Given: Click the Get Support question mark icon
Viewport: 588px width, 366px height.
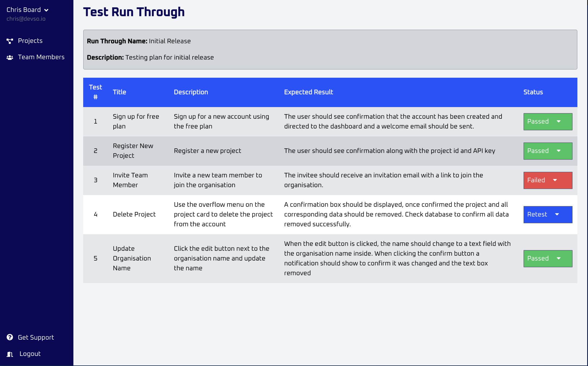Looking at the screenshot, I should (10, 337).
